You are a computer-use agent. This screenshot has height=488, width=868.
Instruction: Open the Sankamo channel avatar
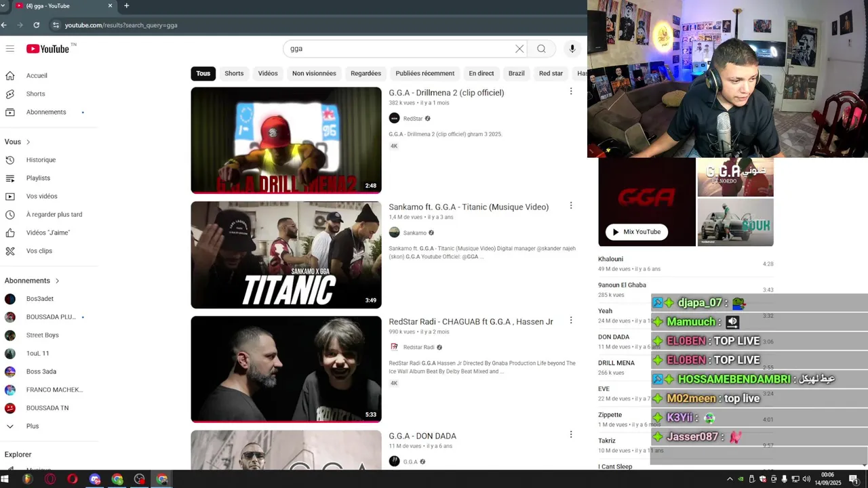click(x=394, y=232)
